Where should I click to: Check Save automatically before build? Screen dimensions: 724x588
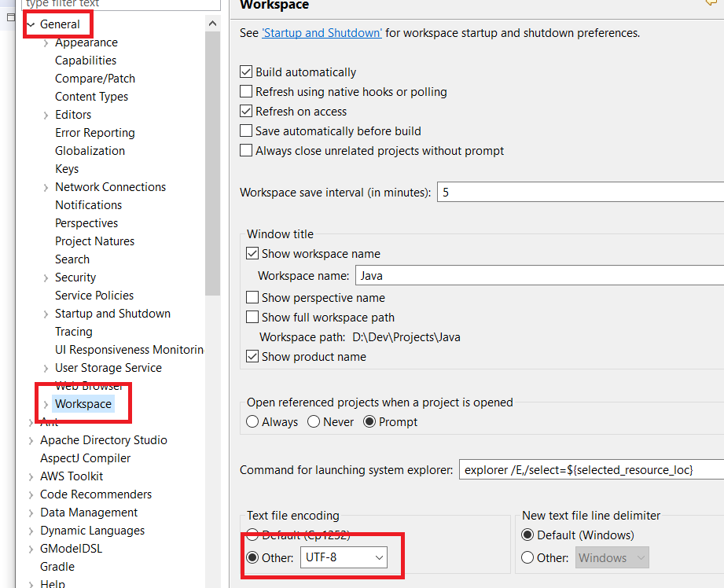(247, 131)
